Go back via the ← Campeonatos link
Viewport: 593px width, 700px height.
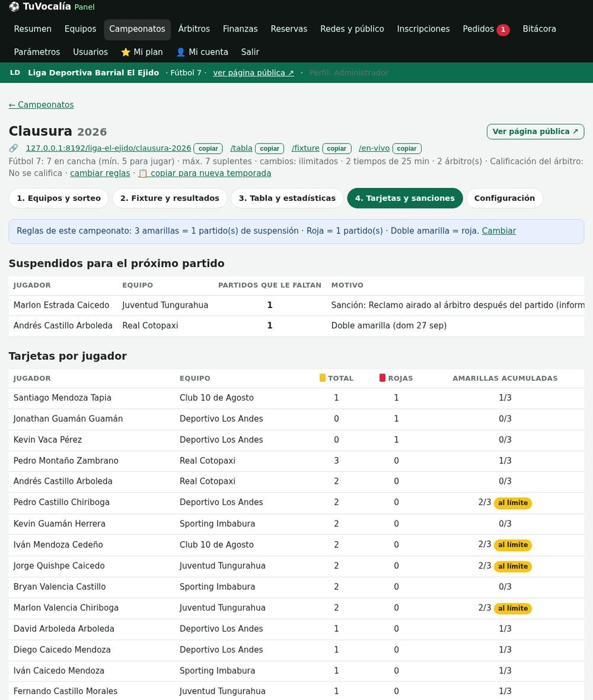[x=41, y=105]
